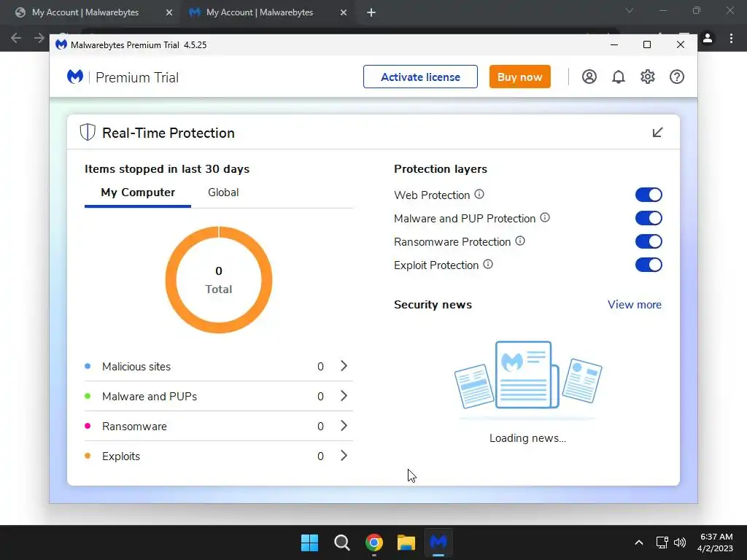Expand Exploits details chevron
The width and height of the screenshot is (747, 560).
tap(344, 456)
